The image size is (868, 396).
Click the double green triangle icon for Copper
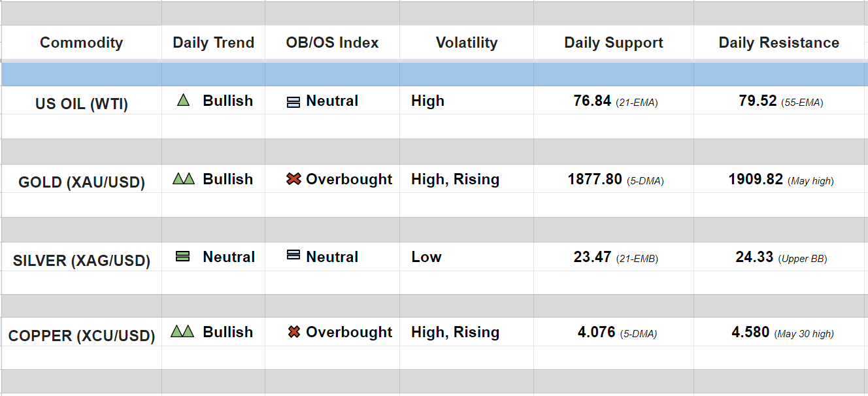point(182,331)
